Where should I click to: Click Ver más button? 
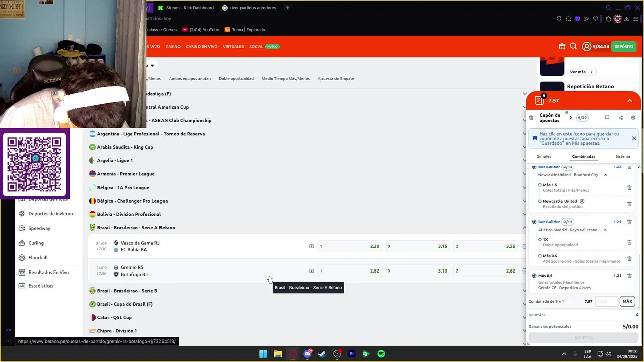[x=581, y=72]
